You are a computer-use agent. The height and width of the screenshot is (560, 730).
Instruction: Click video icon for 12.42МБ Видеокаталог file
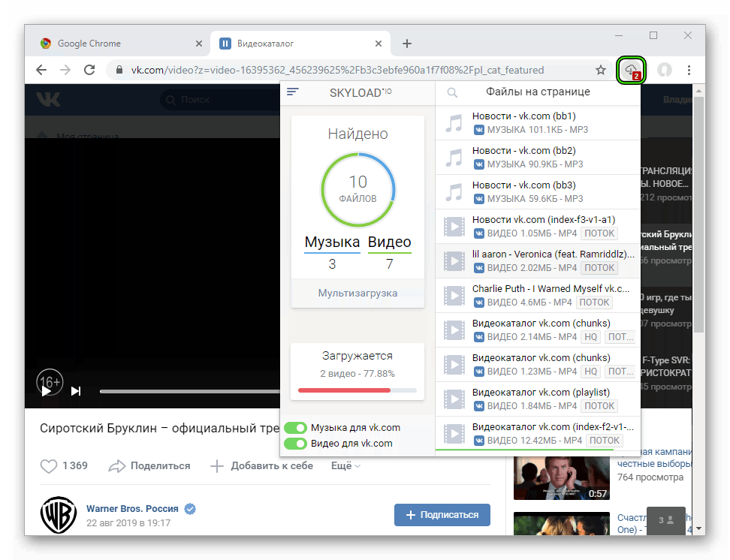454,433
